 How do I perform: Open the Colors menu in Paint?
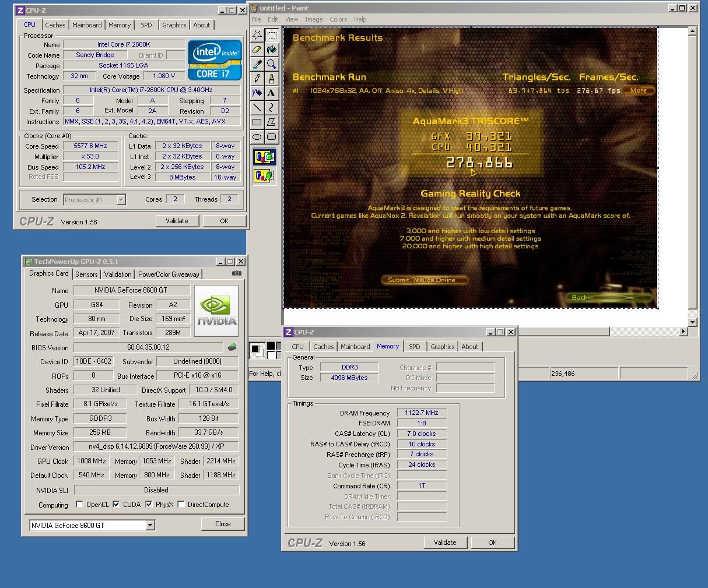point(338,19)
